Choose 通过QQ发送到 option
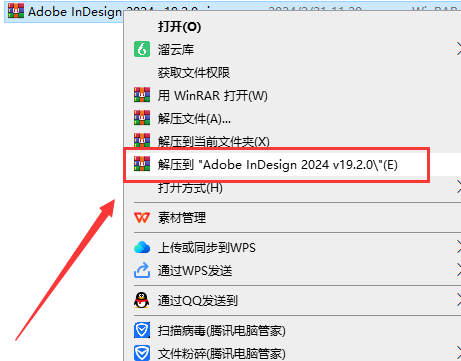 click(198, 301)
